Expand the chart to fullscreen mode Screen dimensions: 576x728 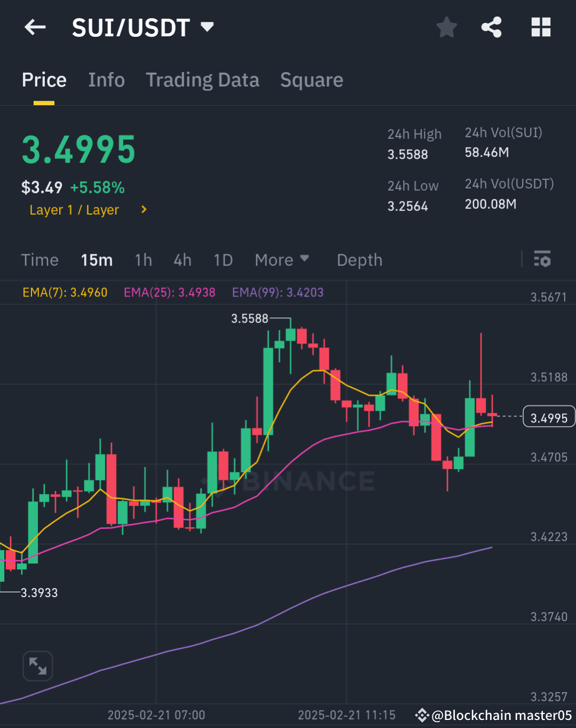click(x=37, y=666)
